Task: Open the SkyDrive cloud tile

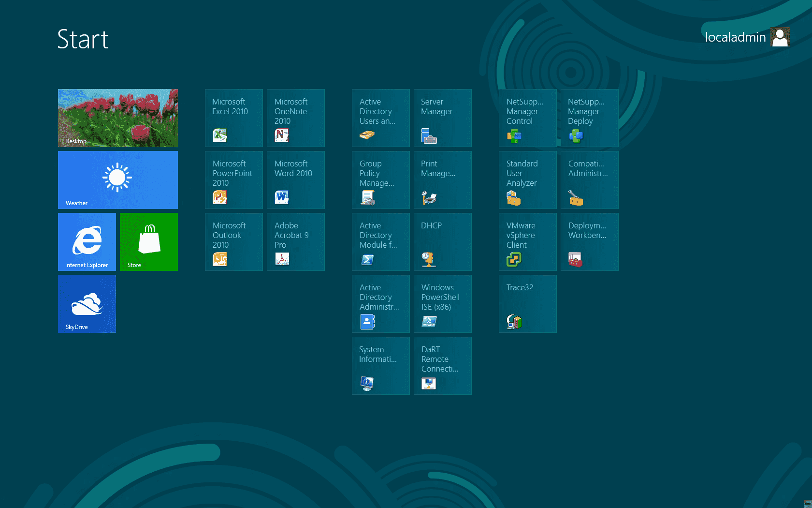Action: pos(87,304)
